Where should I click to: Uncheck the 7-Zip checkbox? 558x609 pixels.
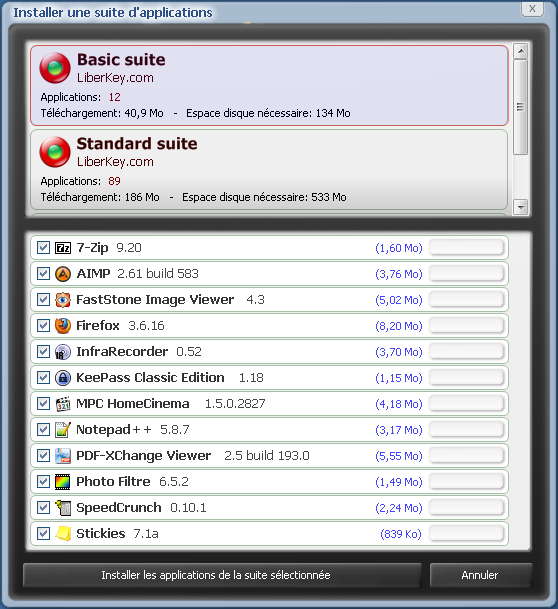[x=43, y=248]
